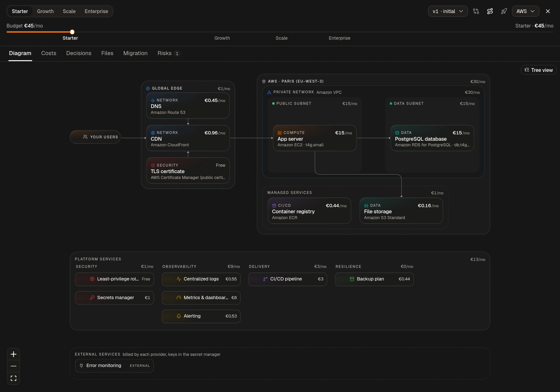The height and width of the screenshot is (392, 560).
Task: Click the Backup plan item
Action: click(374, 279)
